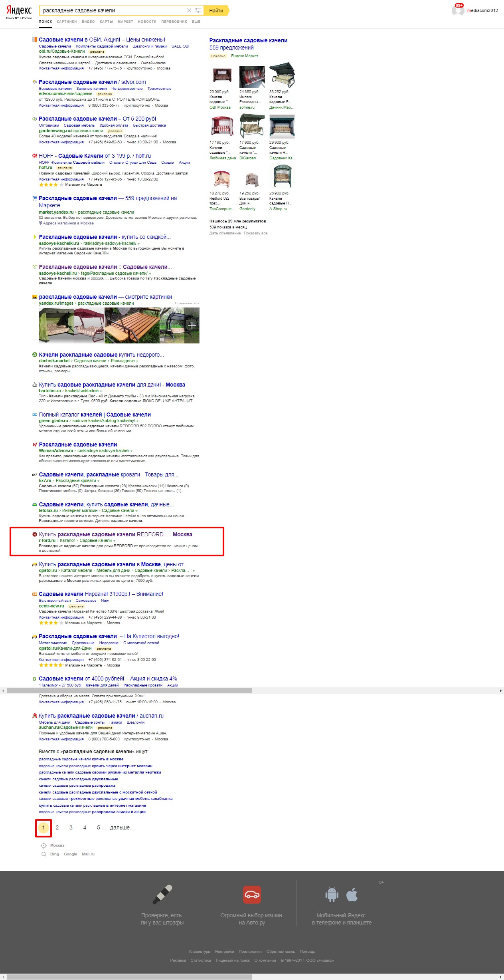This screenshot has height=980, width=504.
Task: Click 'Показать все' under the Market block
Action: click(256, 233)
